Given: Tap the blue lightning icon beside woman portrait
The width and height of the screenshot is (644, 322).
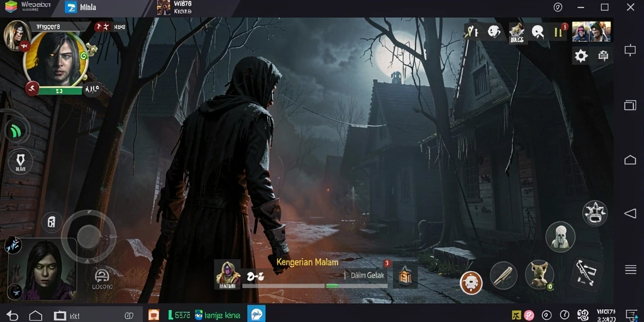Looking at the screenshot, I should coord(13,245).
